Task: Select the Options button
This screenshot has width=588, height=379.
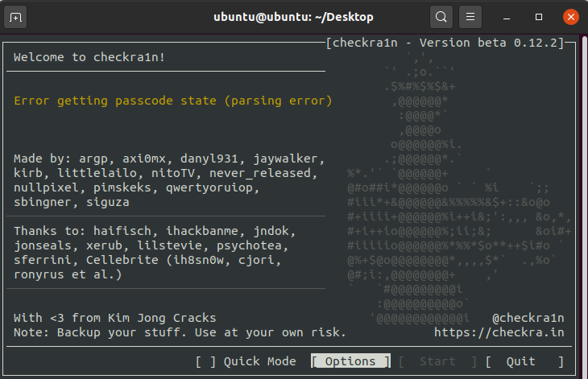Action: pos(350,361)
